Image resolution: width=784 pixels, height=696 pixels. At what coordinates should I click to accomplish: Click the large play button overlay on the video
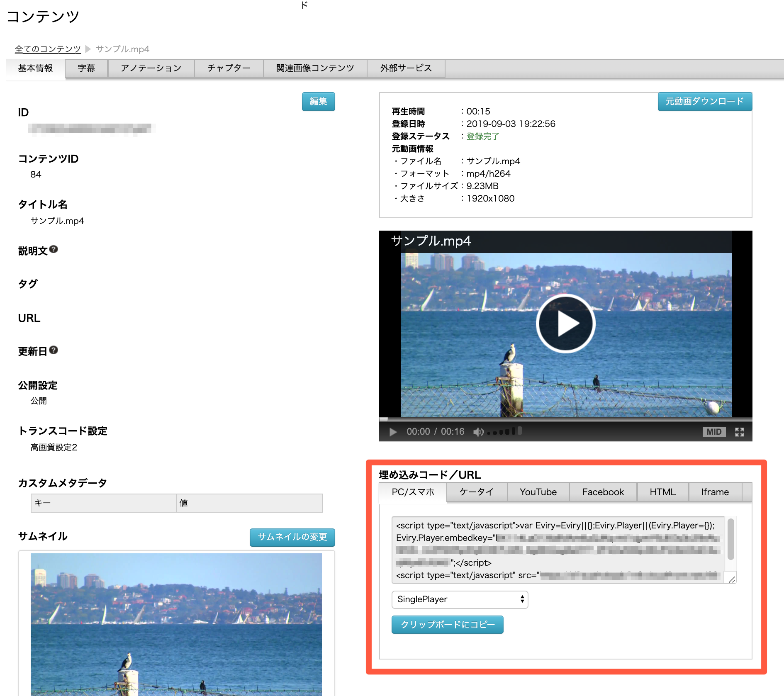coord(565,324)
